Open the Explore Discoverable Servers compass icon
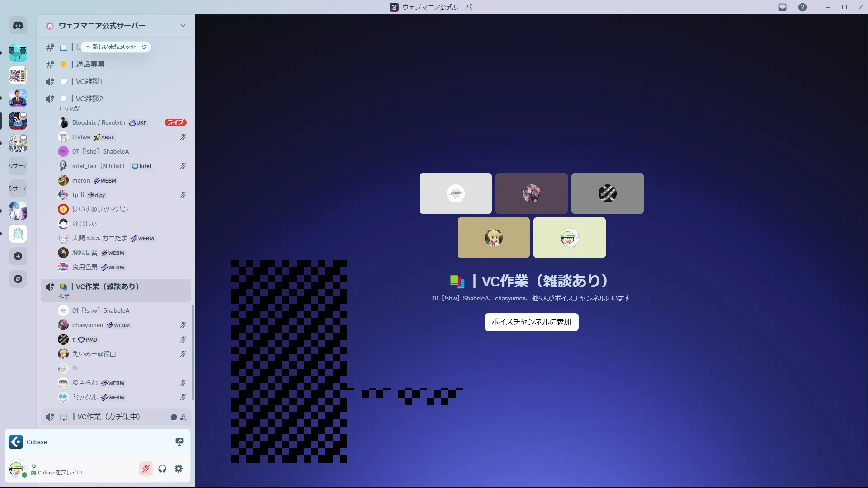Image resolution: width=868 pixels, height=488 pixels. click(18, 279)
